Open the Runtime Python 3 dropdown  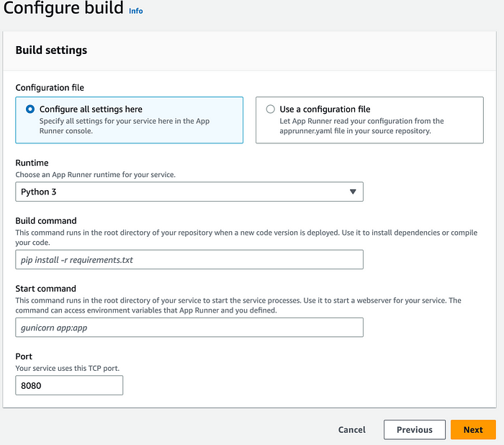point(189,192)
